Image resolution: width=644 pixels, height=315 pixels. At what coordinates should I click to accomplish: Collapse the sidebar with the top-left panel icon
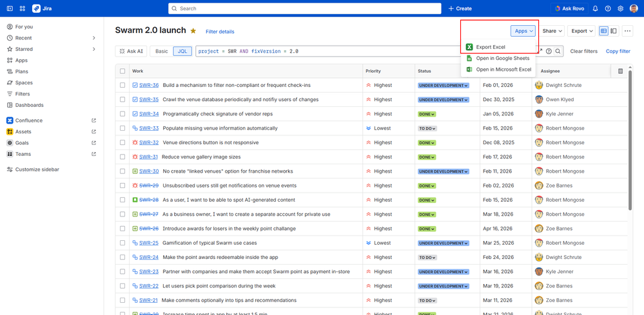click(x=10, y=8)
